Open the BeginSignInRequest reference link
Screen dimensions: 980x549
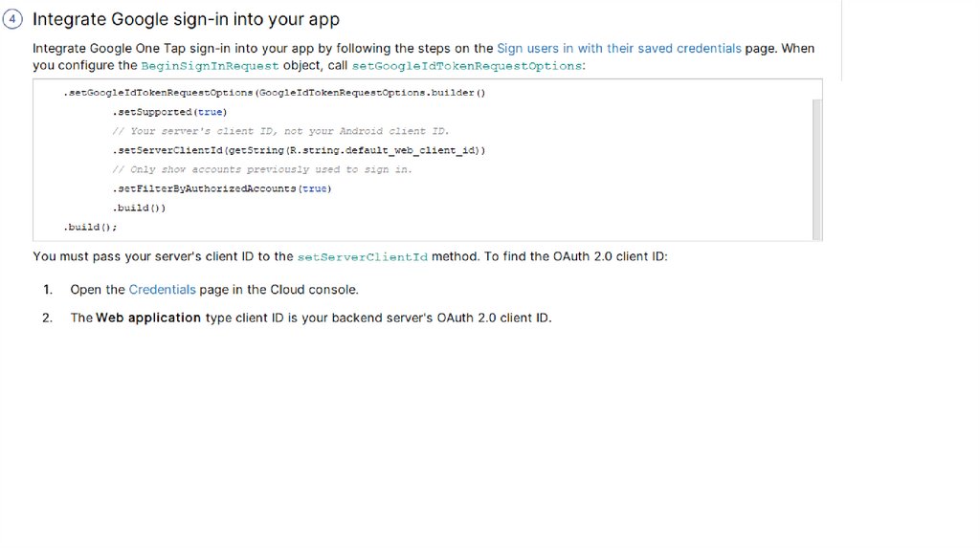tap(210, 66)
